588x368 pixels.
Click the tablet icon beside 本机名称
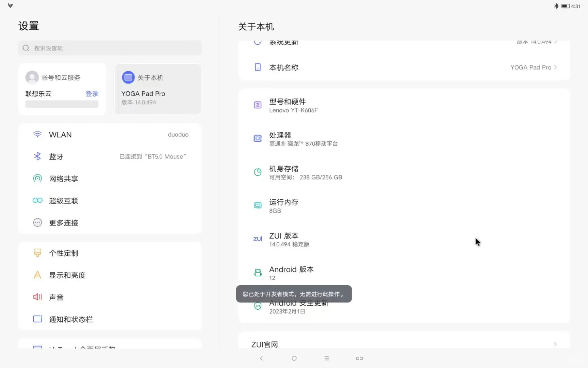click(258, 67)
